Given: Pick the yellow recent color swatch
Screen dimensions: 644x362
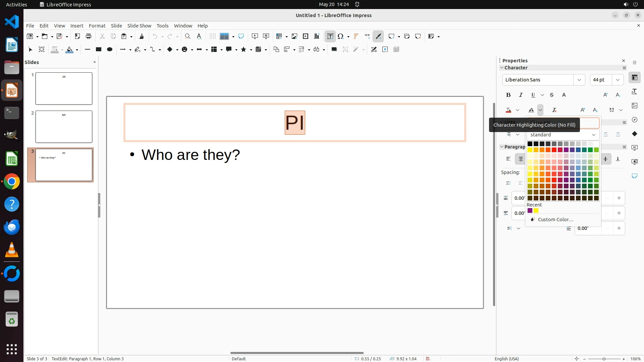Looking at the screenshot, I should coord(536,211).
